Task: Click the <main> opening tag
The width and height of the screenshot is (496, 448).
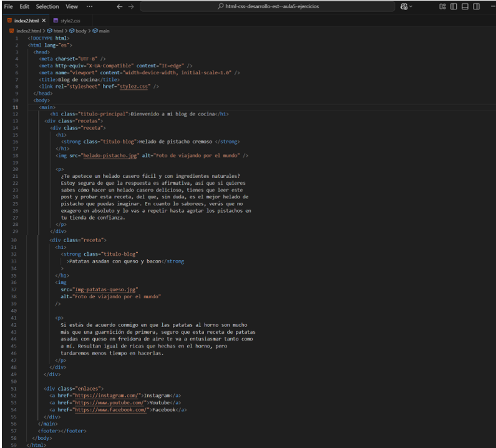Action: (x=47, y=107)
